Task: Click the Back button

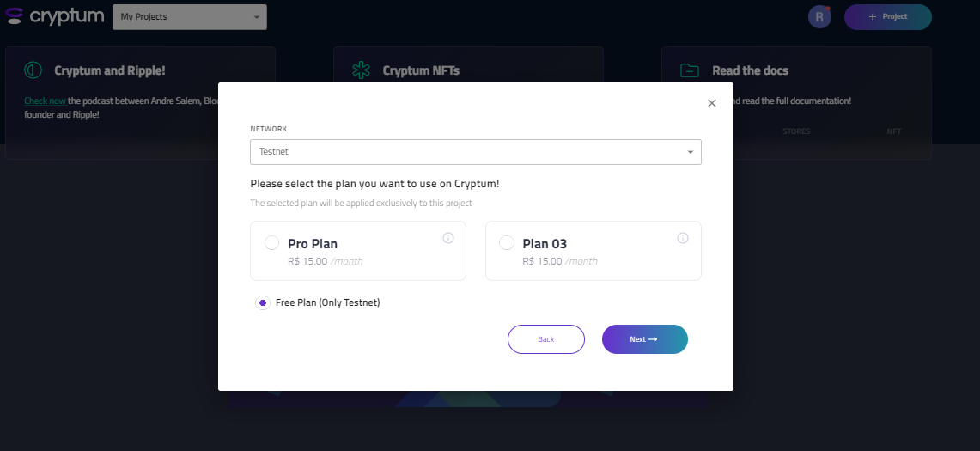Action: click(546, 339)
